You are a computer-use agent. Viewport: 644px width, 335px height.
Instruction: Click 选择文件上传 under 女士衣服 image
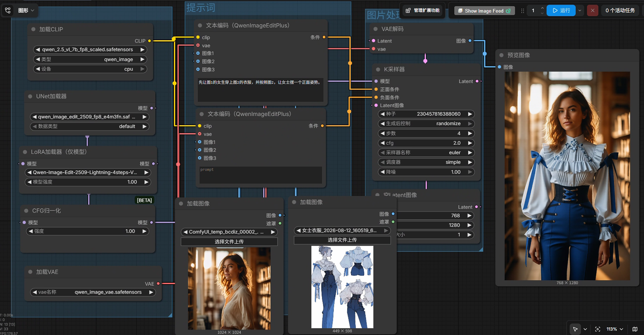342,240
